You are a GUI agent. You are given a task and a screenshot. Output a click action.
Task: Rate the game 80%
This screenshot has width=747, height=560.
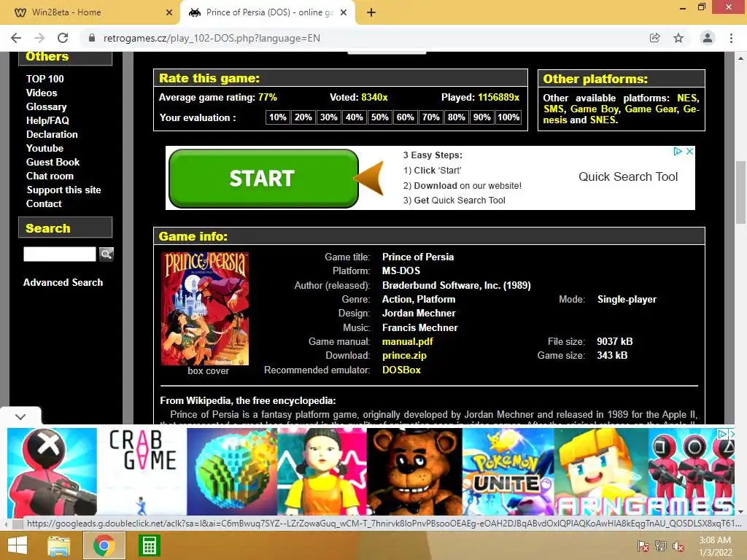457,117
